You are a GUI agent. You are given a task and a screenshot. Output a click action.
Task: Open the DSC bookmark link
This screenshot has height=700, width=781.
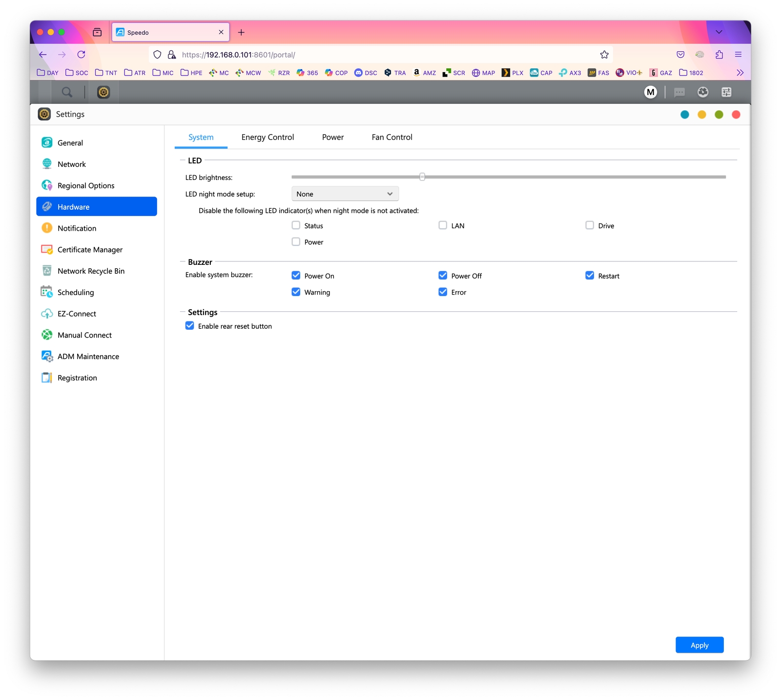point(366,73)
